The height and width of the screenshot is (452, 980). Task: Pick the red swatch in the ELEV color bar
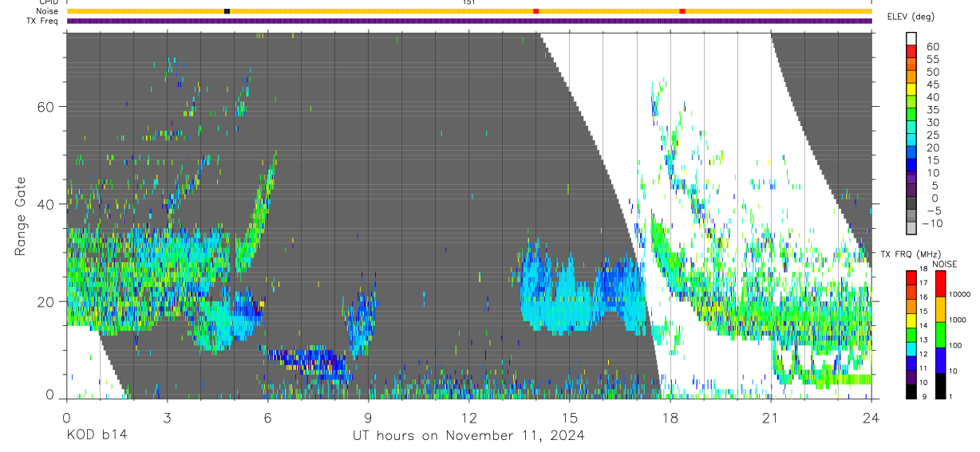pyautogui.click(x=912, y=53)
